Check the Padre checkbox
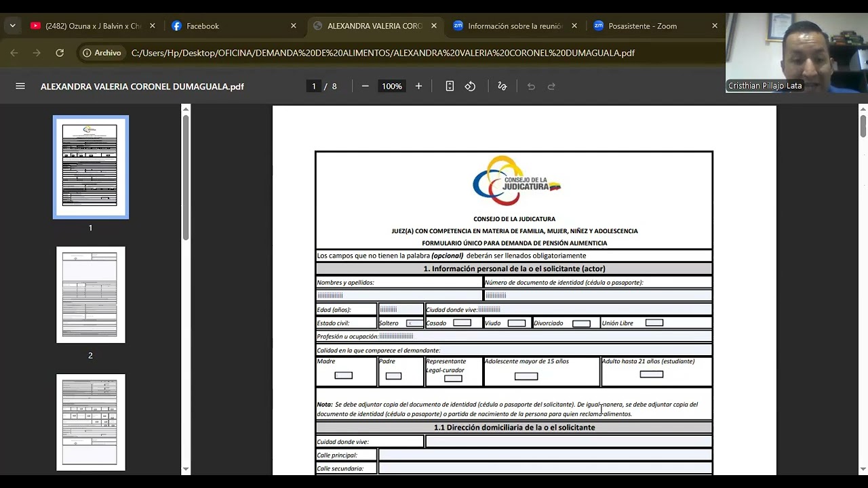 tap(393, 375)
